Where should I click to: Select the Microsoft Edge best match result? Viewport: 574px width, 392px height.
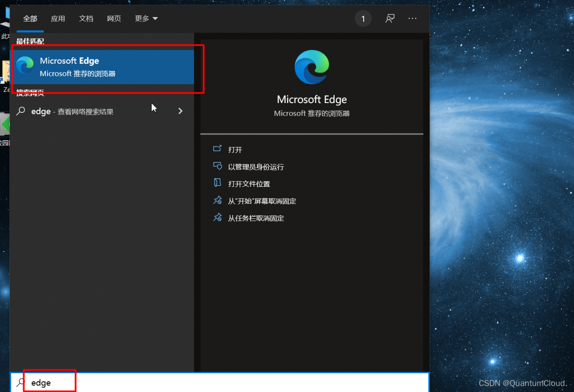click(102, 67)
